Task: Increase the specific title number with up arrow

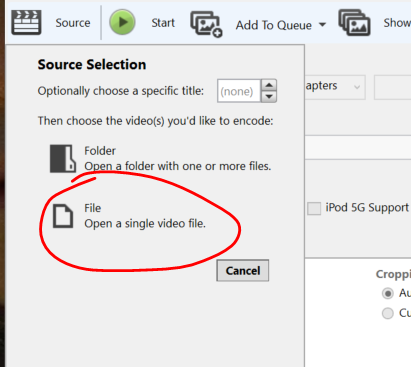Action: coord(269,85)
